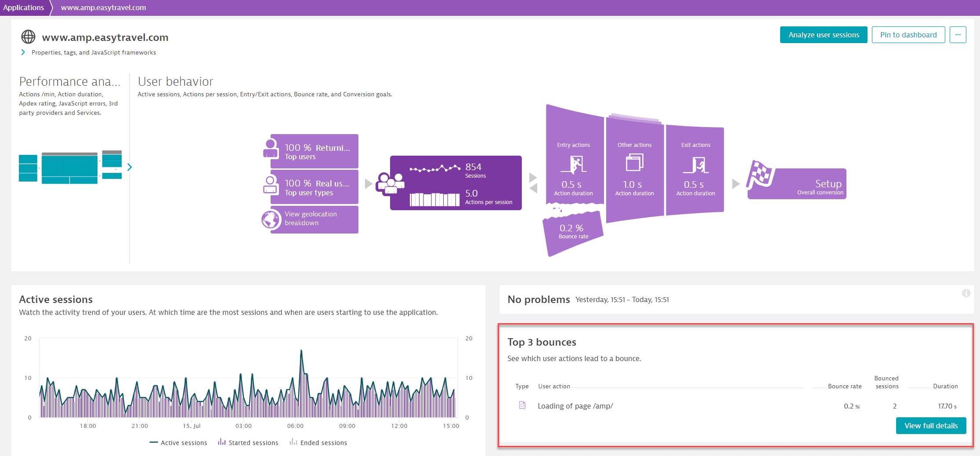Open the Entry actions 0.5 s tile
This screenshot has height=456, width=980.
[x=575, y=156]
